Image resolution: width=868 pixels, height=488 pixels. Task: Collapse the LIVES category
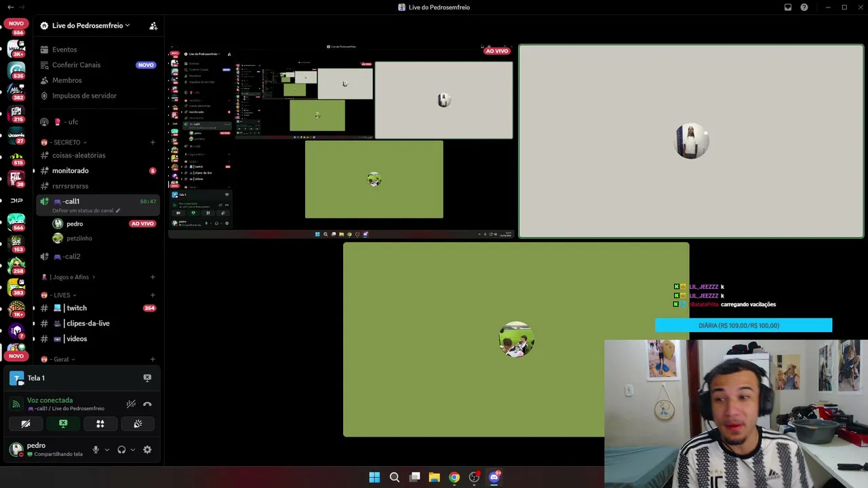point(60,295)
